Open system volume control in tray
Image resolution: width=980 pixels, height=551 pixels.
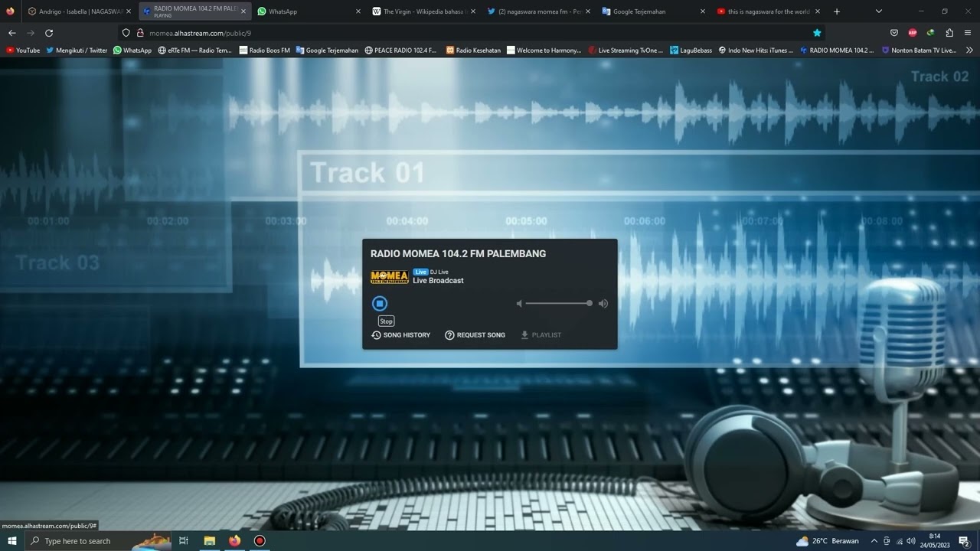tap(912, 541)
